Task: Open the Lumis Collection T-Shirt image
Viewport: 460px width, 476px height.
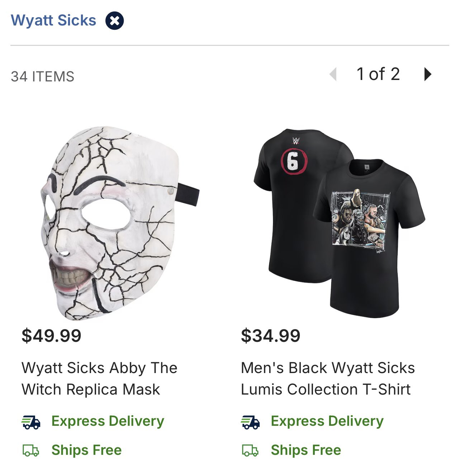Action: pyautogui.click(x=339, y=222)
